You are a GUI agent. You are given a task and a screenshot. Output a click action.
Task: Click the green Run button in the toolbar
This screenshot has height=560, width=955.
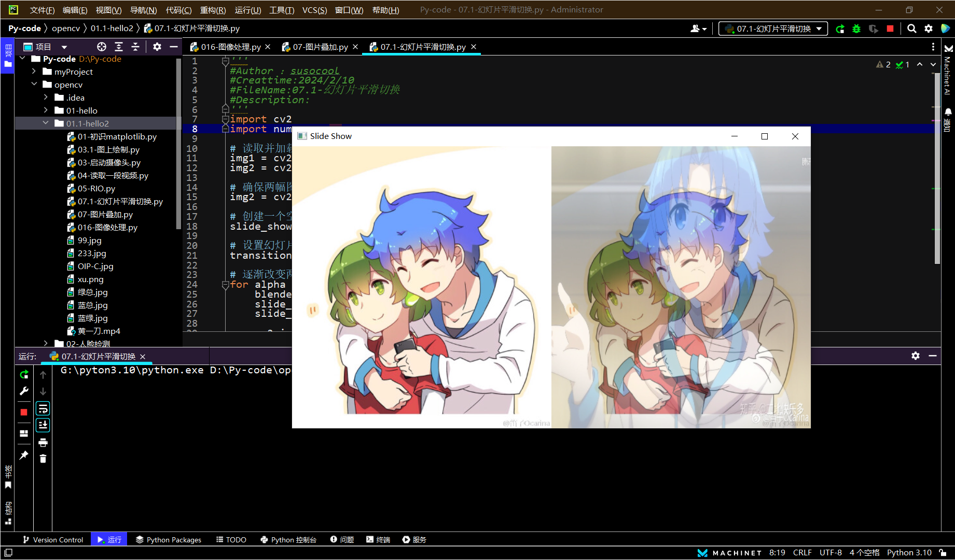pyautogui.click(x=840, y=29)
